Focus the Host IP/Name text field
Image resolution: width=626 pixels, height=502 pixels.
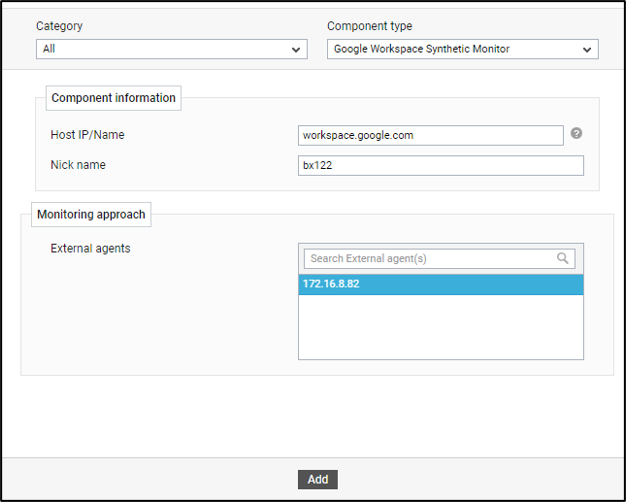coord(430,135)
